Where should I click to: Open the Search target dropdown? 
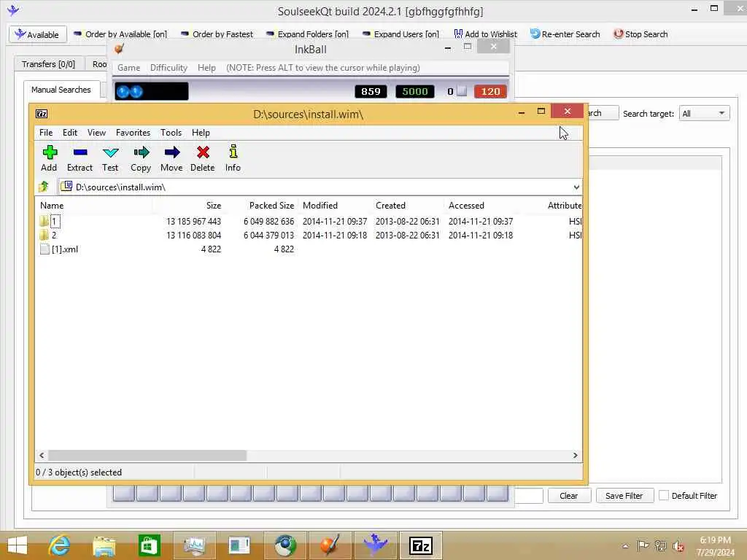704,113
